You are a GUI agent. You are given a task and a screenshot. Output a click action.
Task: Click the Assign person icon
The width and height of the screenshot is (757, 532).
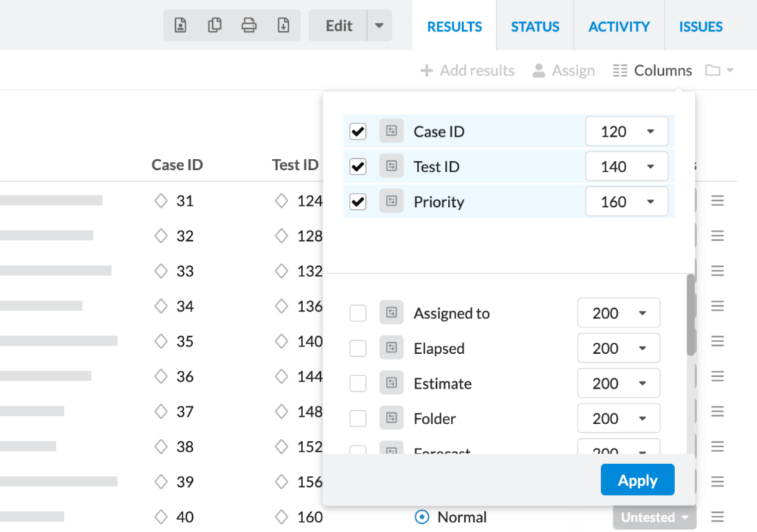point(539,69)
